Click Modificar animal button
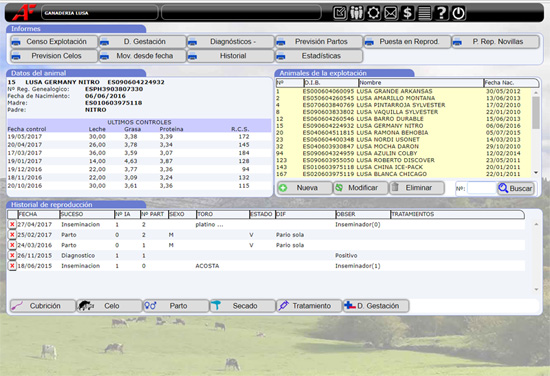This screenshot has width=550, height=376. tap(361, 188)
